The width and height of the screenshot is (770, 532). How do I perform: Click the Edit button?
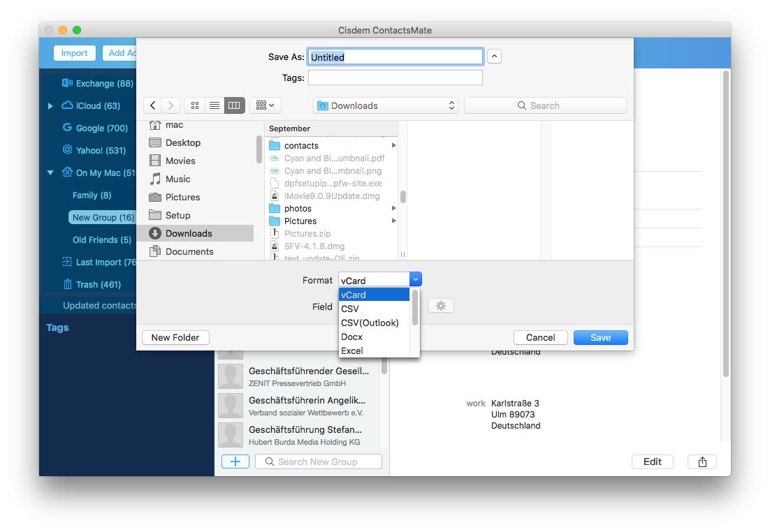[x=652, y=461]
